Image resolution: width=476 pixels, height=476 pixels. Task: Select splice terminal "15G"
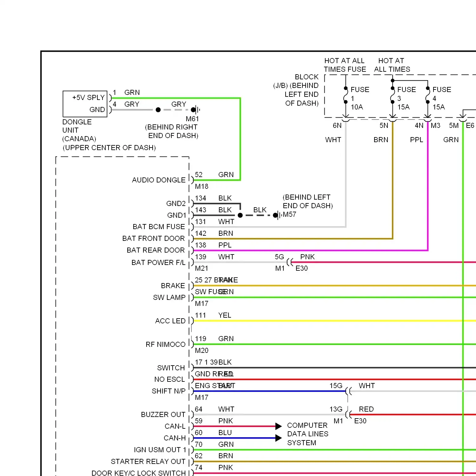(x=336, y=386)
